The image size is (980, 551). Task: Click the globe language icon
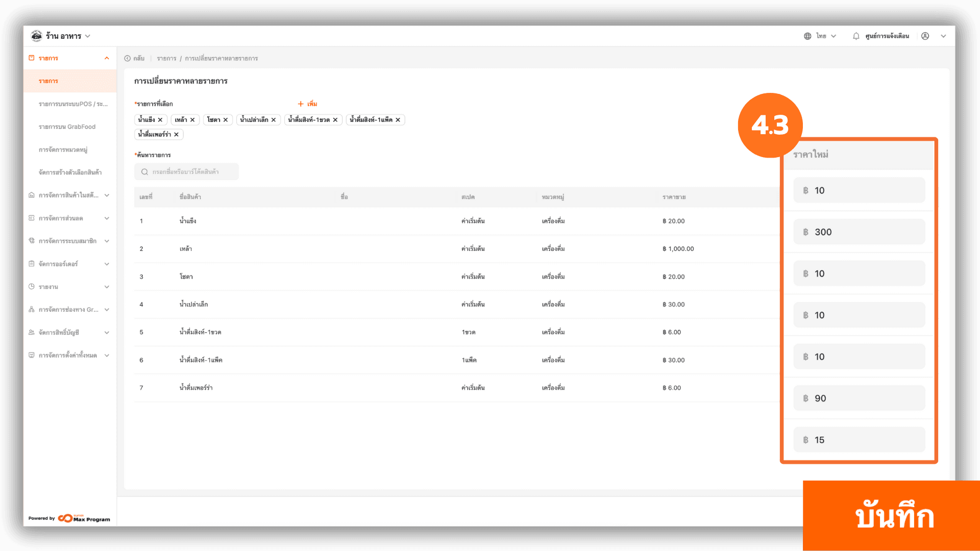pos(807,36)
